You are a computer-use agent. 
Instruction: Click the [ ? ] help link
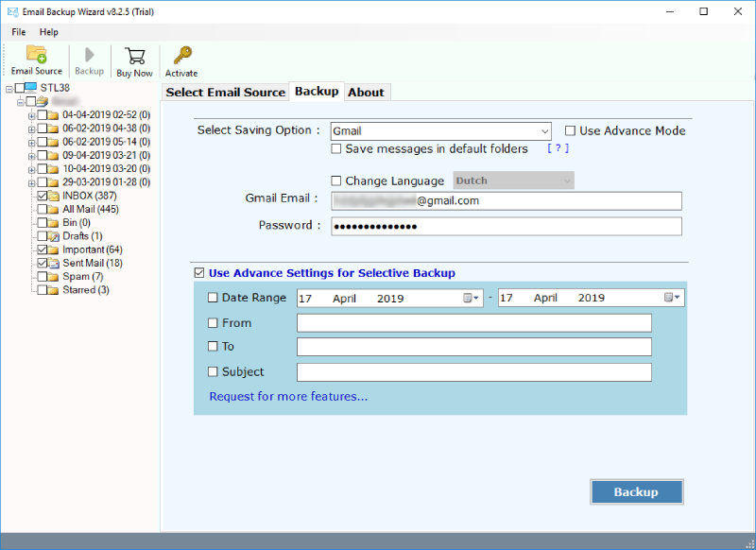point(558,149)
